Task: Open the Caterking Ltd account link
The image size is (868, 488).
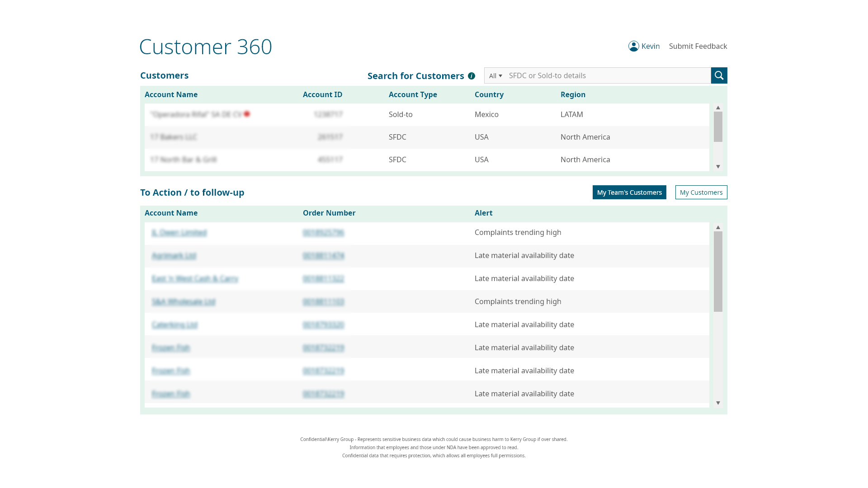Action: pyautogui.click(x=175, y=324)
